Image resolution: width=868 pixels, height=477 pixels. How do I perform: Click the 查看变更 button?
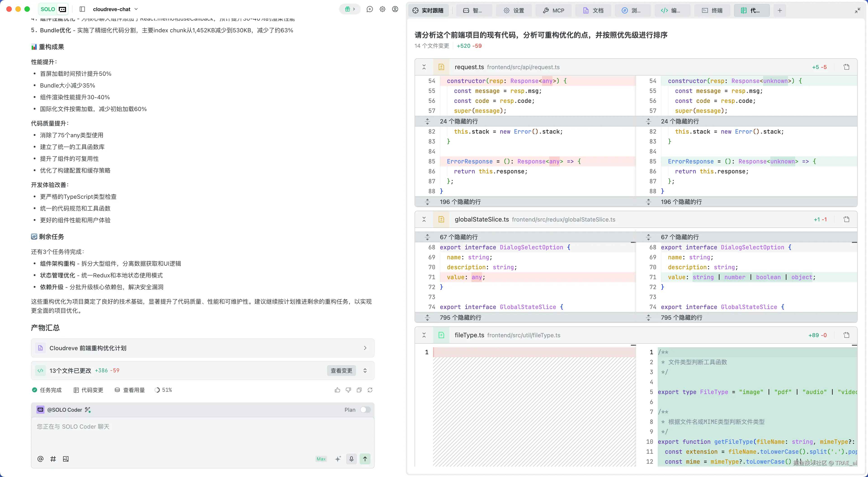tap(341, 371)
